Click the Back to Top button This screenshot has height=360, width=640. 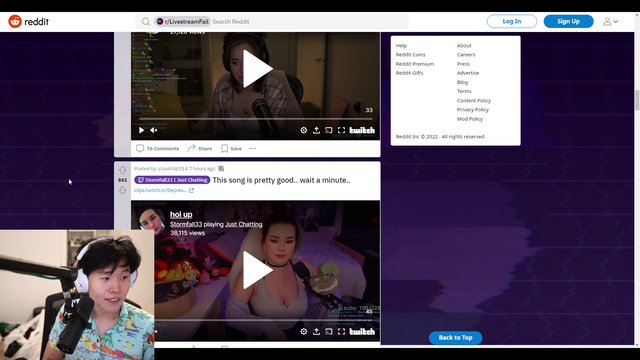455,338
